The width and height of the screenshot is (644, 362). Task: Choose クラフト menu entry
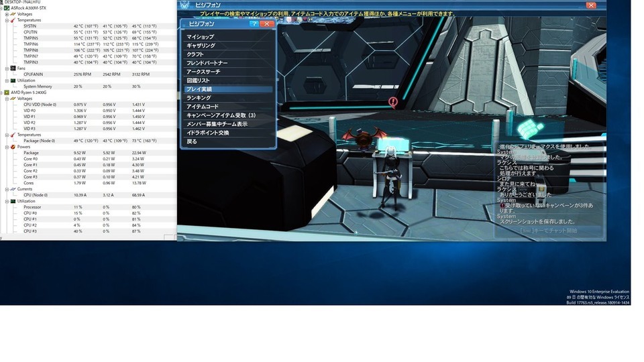click(228, 54)
